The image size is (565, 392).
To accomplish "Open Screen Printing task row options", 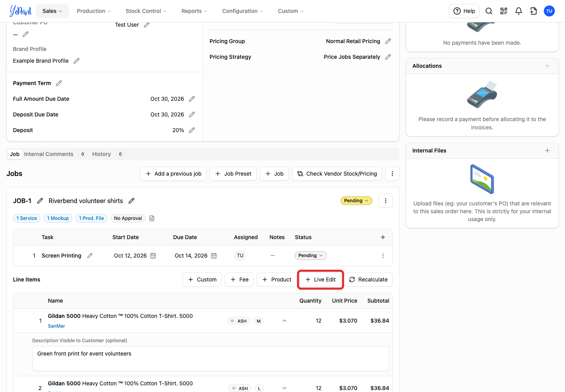I will pyautogui.click(x=383, y=256).
